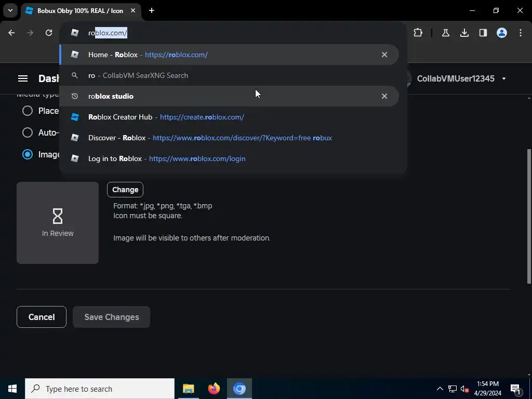532x399 pixels.
Task: Open the Chrome extensions puzzle icon
Action: point(418,33)
